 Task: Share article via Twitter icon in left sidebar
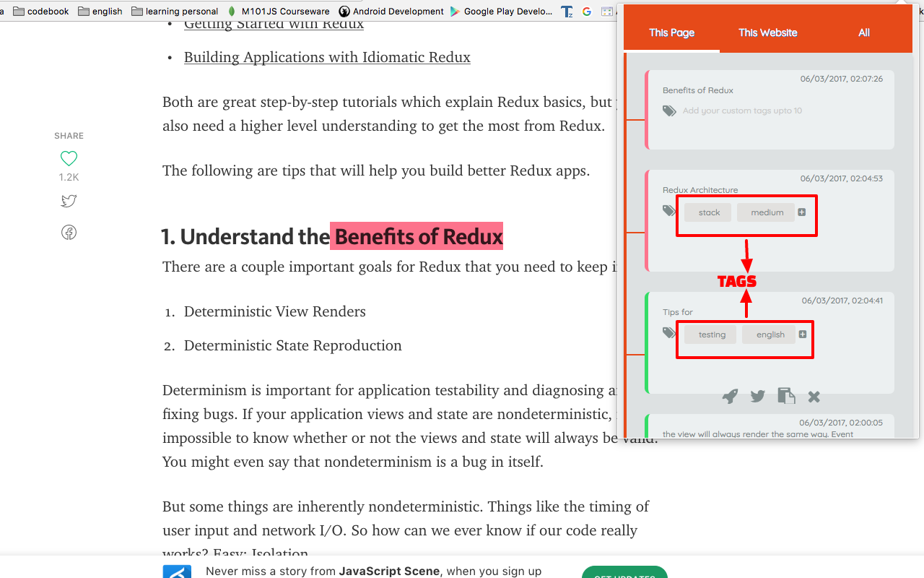pos(69,202)
